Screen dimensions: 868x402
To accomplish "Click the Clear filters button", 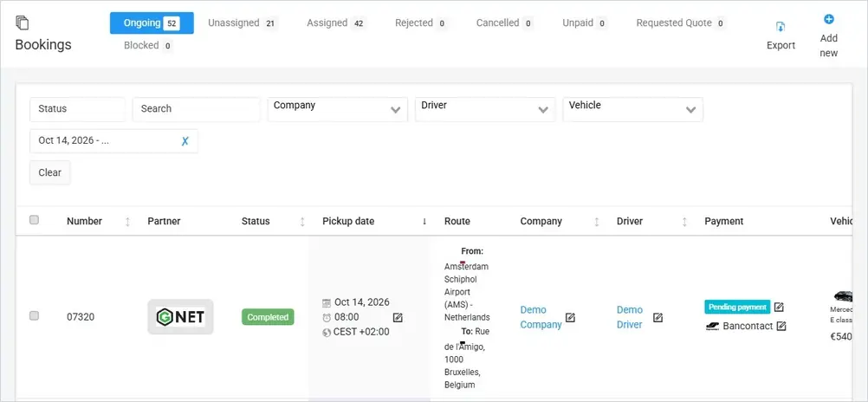I will (x=50, y=172).
